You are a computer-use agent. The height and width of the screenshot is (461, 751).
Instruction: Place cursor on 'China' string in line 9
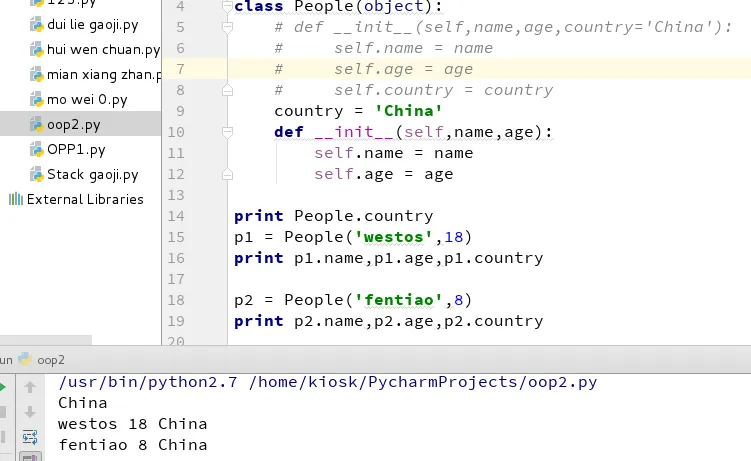click(409, 111)
